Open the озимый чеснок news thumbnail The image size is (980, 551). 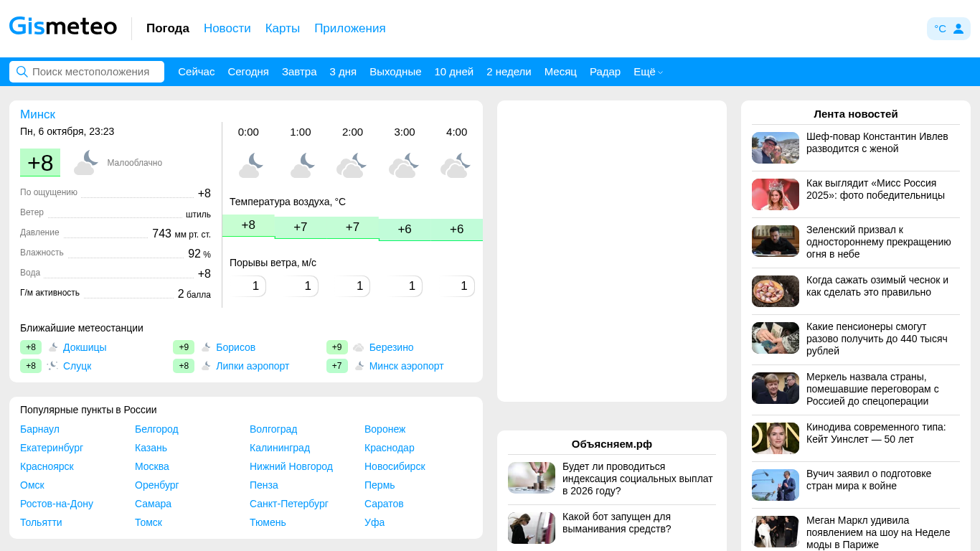tap(776, 291)
